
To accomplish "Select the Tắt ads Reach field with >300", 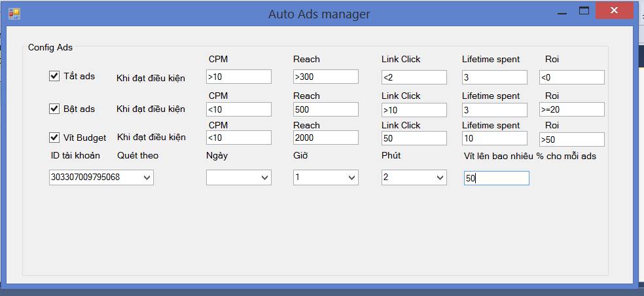I will point(325,77).
